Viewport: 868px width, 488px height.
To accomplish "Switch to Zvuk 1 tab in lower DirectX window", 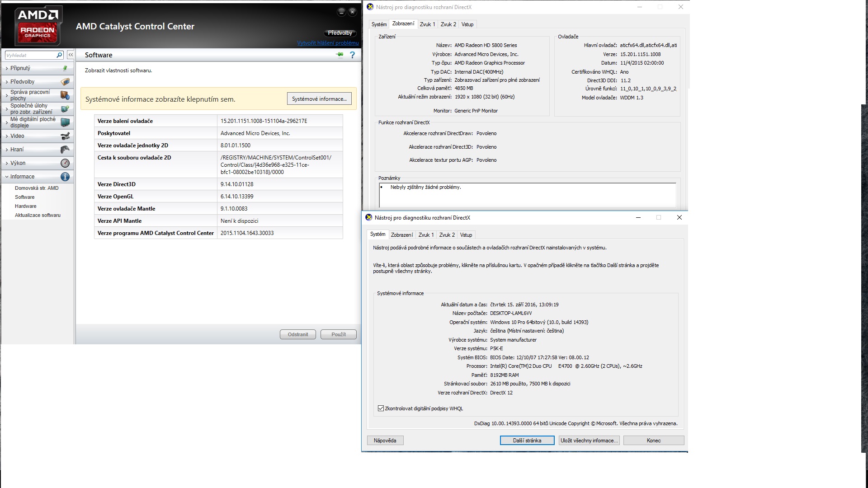I will 426,235.
